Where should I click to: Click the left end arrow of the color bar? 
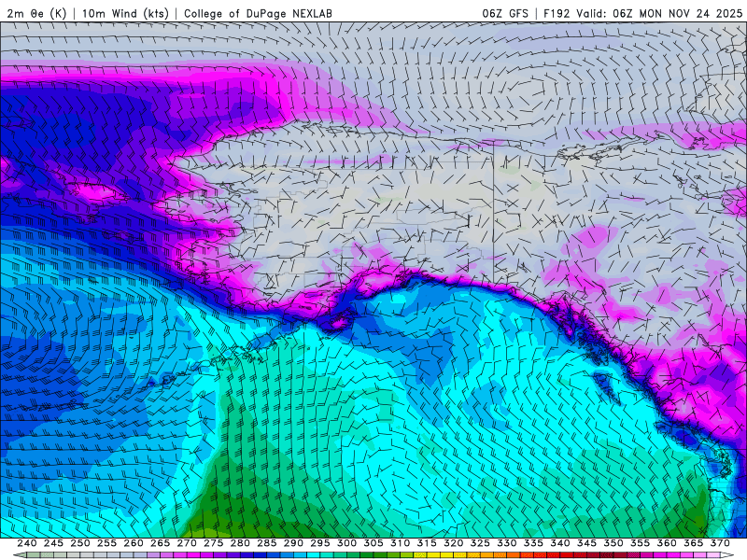click(19, 555)
